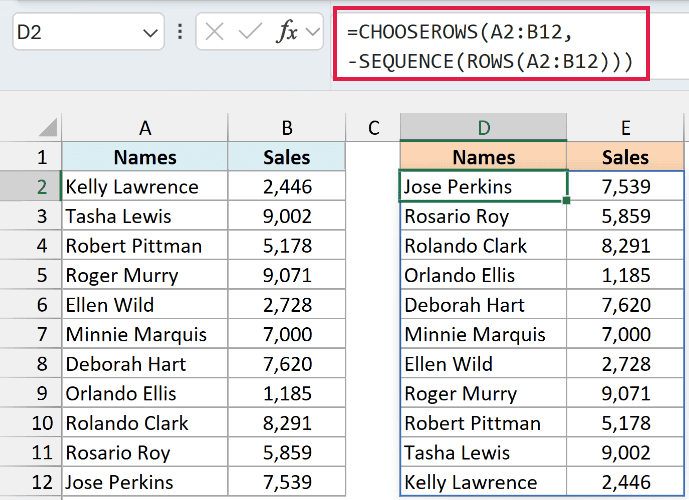Select cell 8,291 in column B
This screenshot has height=500, width=689.
tap(286, 423)
